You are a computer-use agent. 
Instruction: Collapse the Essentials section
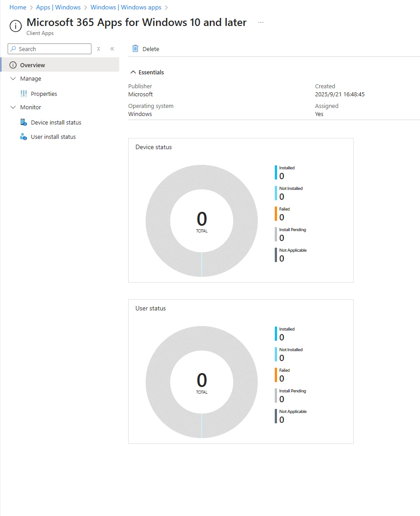point(147,72)
